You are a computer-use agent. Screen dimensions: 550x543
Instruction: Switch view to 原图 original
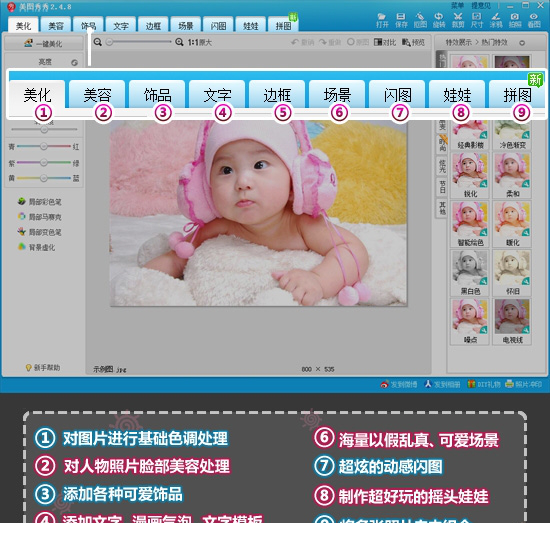[358, 42]
